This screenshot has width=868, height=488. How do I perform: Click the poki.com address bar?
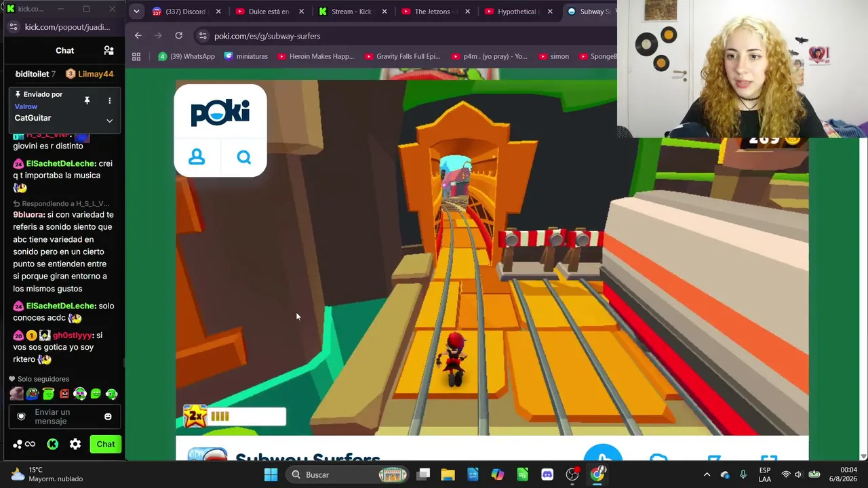(x=407, y=36)
